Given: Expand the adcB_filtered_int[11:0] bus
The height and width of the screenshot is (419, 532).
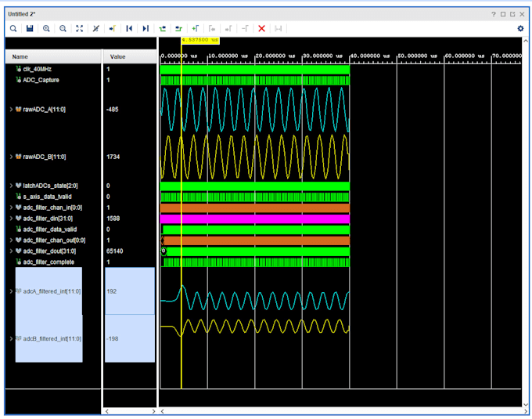Looking at the screenshot, I should coord(11,338).
